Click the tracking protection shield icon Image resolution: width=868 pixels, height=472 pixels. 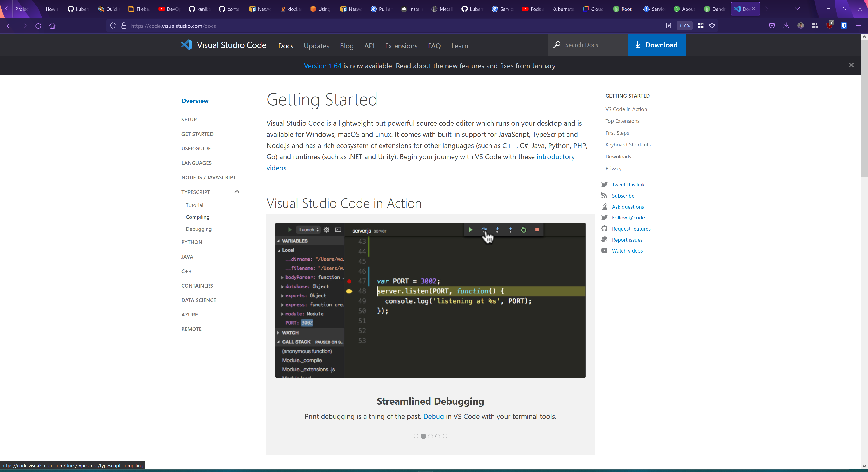[x=113, y=25]
